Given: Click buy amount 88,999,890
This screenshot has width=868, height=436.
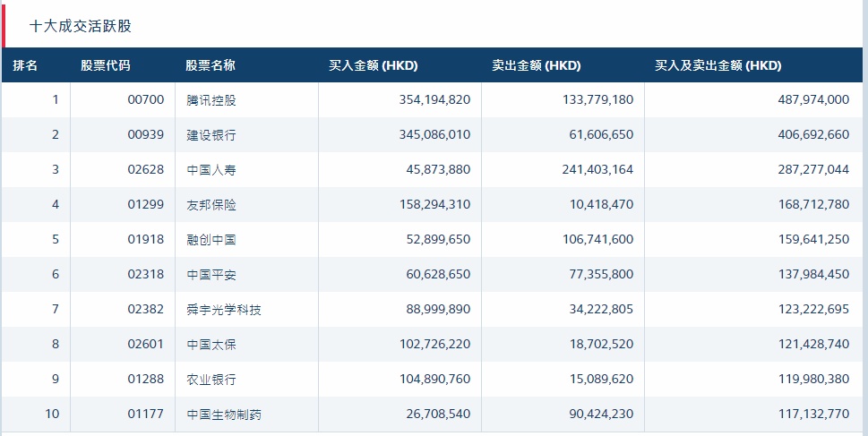Looking at the screenshot, I should (438, 309).
